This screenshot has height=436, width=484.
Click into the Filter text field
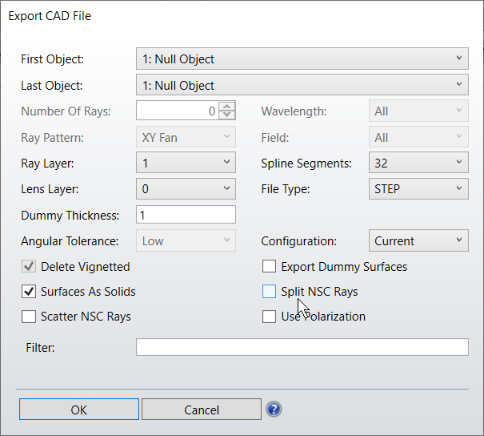pyautogui.click(x=302, y=347)
